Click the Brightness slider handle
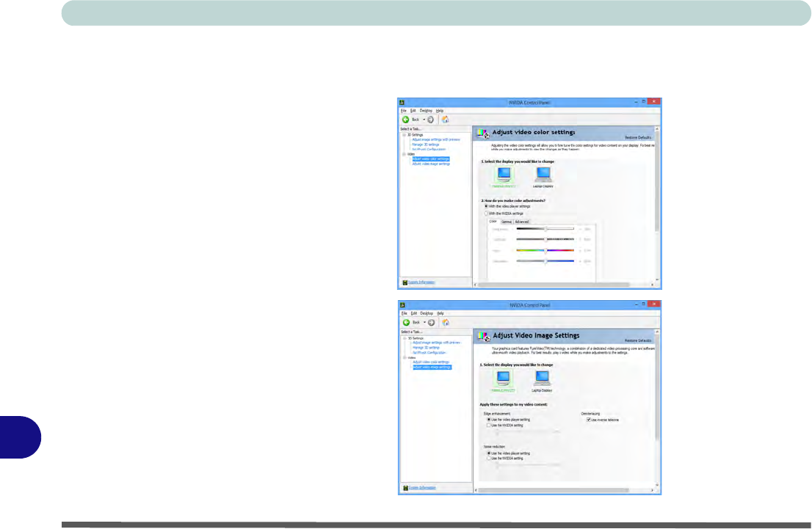 545,229
